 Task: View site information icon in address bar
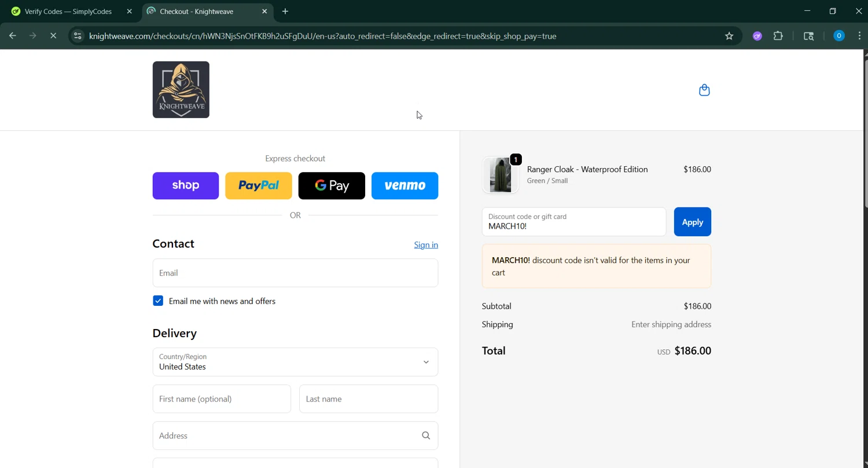[78, 36]
